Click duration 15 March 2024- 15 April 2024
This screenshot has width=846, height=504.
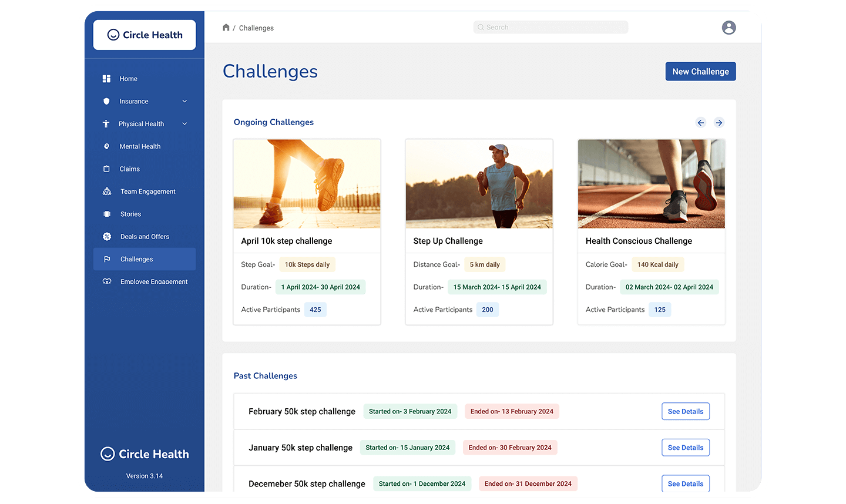point(497,287)
